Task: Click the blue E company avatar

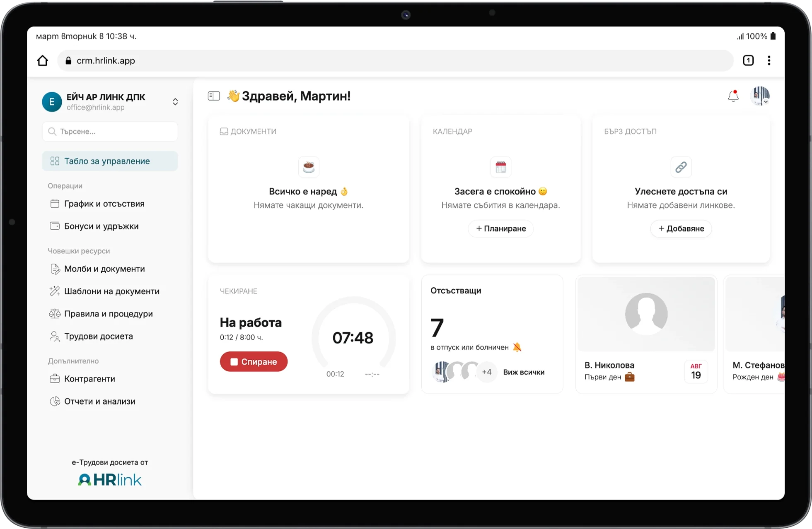Action: coord(52,102)
